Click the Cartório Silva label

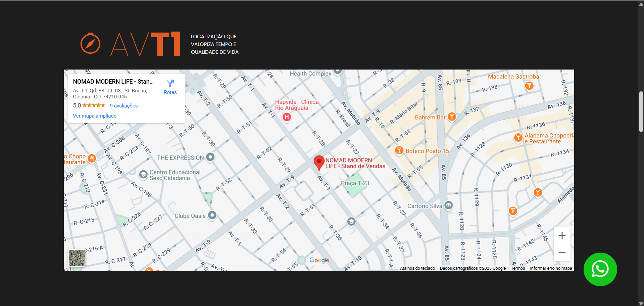point(425,206)
